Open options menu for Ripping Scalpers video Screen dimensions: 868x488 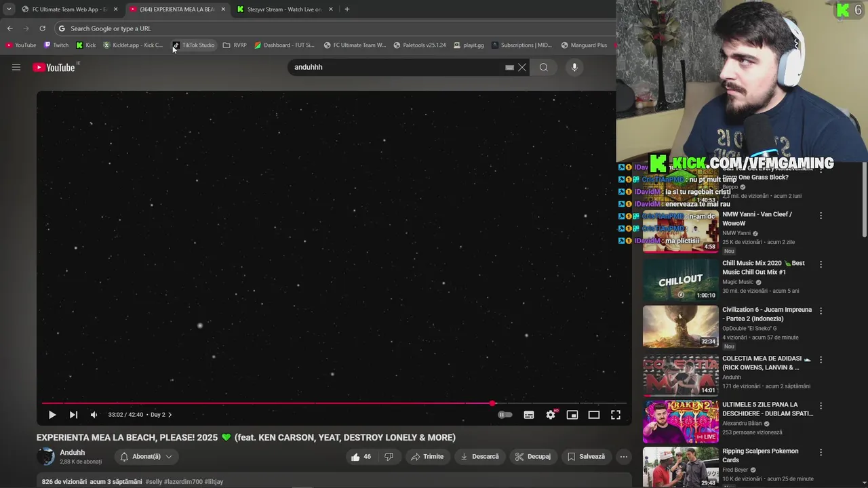(821, 452)
